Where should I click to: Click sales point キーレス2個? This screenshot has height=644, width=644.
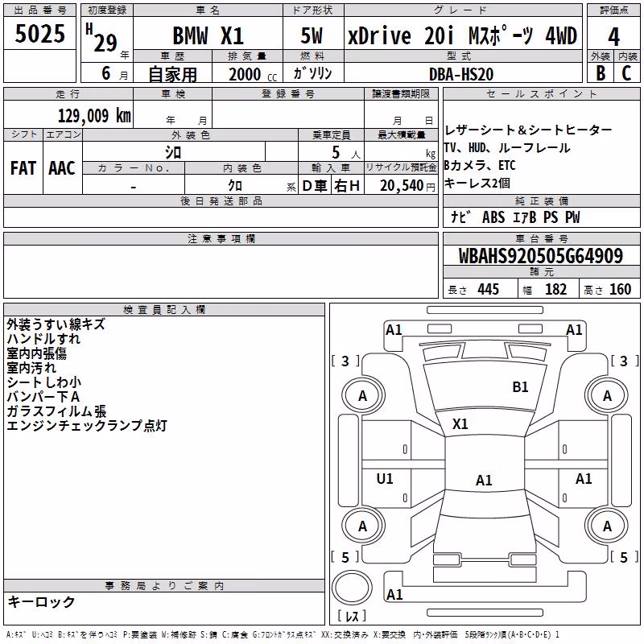477,183
